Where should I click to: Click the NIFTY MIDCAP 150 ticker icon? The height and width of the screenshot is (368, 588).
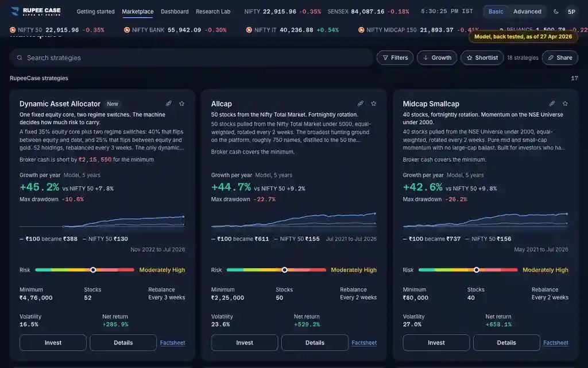click(361, 30)
